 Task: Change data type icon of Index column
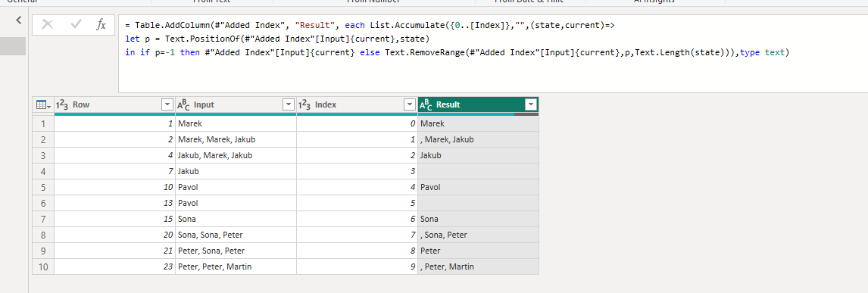click(304, 105)
